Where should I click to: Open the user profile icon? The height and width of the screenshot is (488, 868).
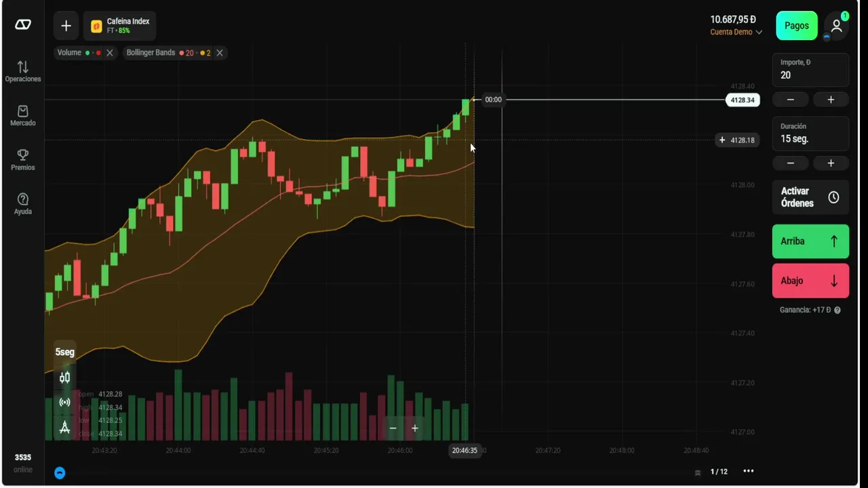[836, 26]
